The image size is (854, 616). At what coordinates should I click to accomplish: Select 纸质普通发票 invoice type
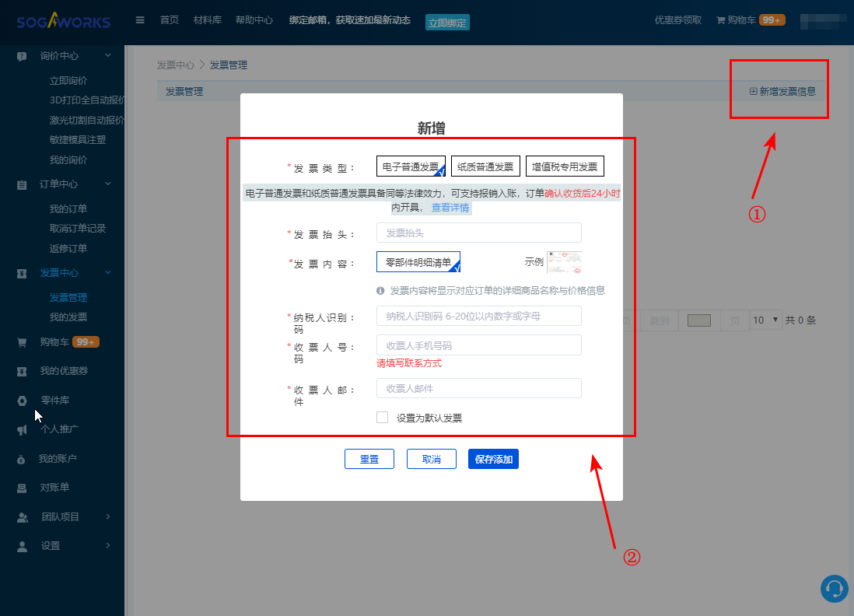point(485,166)
